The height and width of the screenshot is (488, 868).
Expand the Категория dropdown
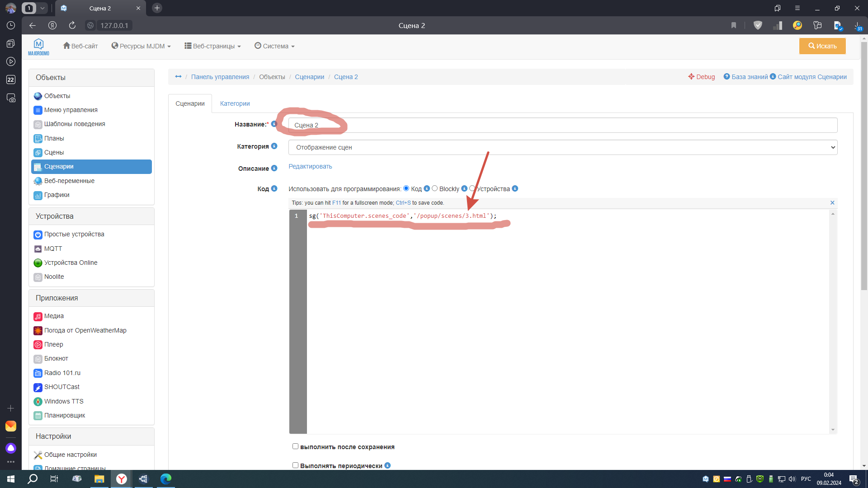[x=562, y=147]
